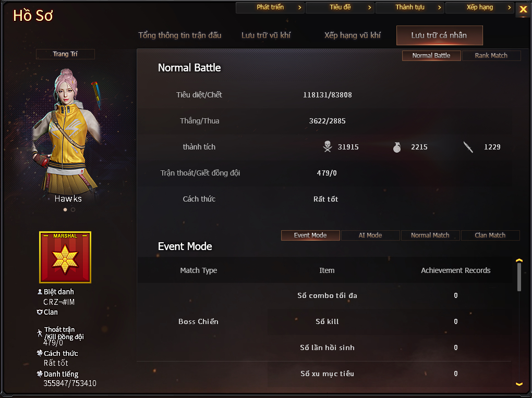Click the Clan shield icon
The height and width of the screenshot is (398, 532).
pyautogui.click(x=40, y=312)
